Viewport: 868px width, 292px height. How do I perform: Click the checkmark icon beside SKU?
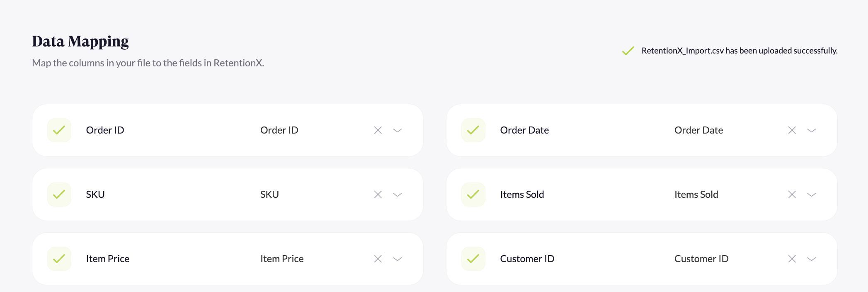click(x=59, y=194)
